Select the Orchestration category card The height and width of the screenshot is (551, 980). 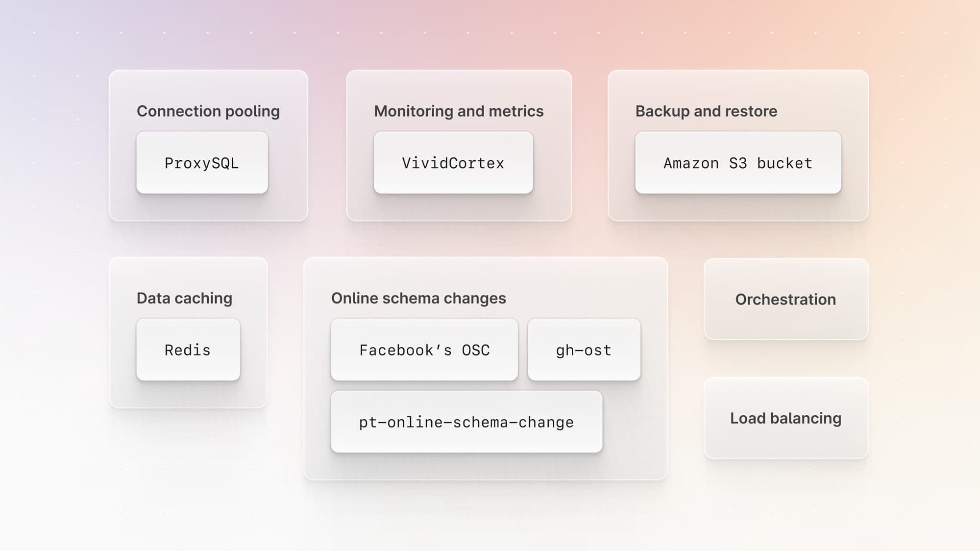(x=785, y=299)
